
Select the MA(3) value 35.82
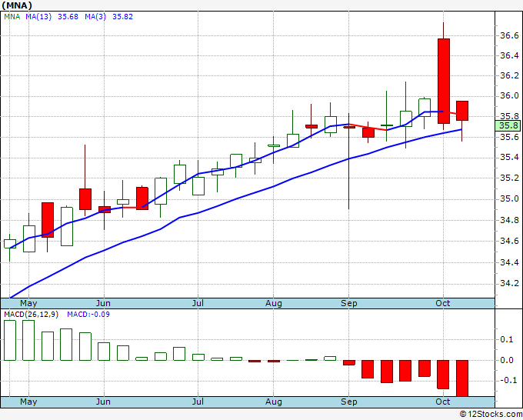(122, 17)
